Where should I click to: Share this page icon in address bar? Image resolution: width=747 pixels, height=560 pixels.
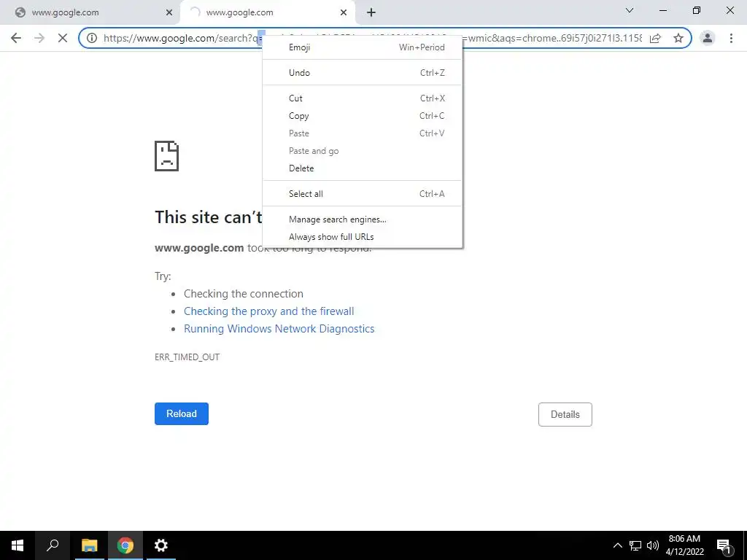(656, 38)
